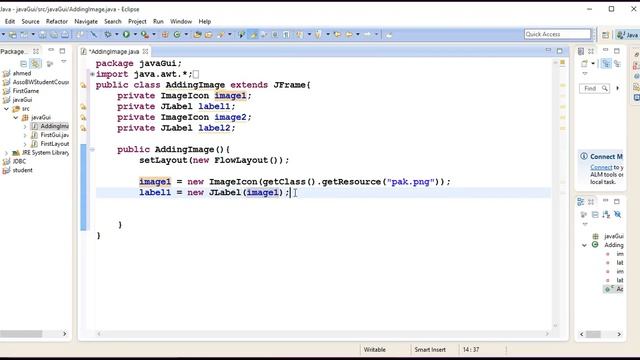Select the JDBC project

click(x=19, y=162)
